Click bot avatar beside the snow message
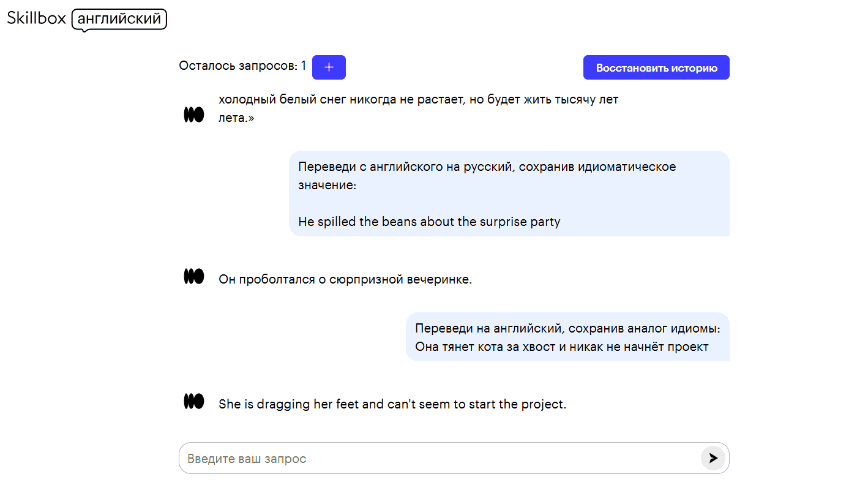This screenshot has height=485, width=868. coord(194,115)
